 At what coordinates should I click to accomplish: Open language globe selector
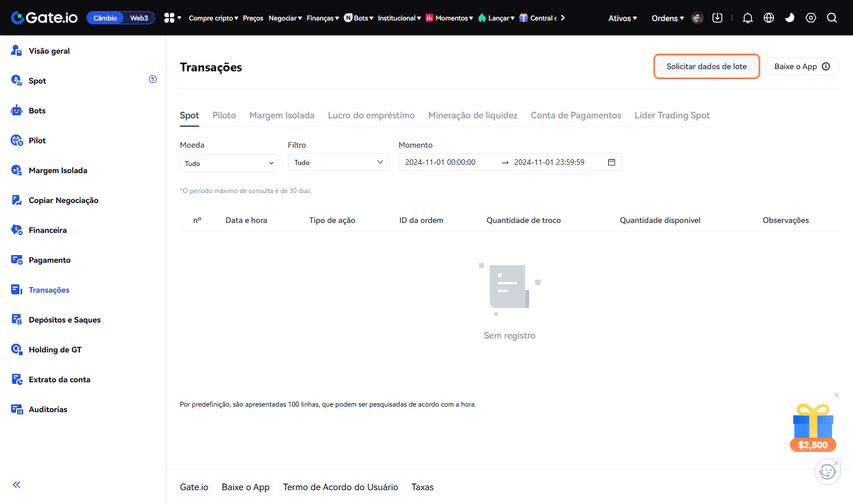point(769,18)
